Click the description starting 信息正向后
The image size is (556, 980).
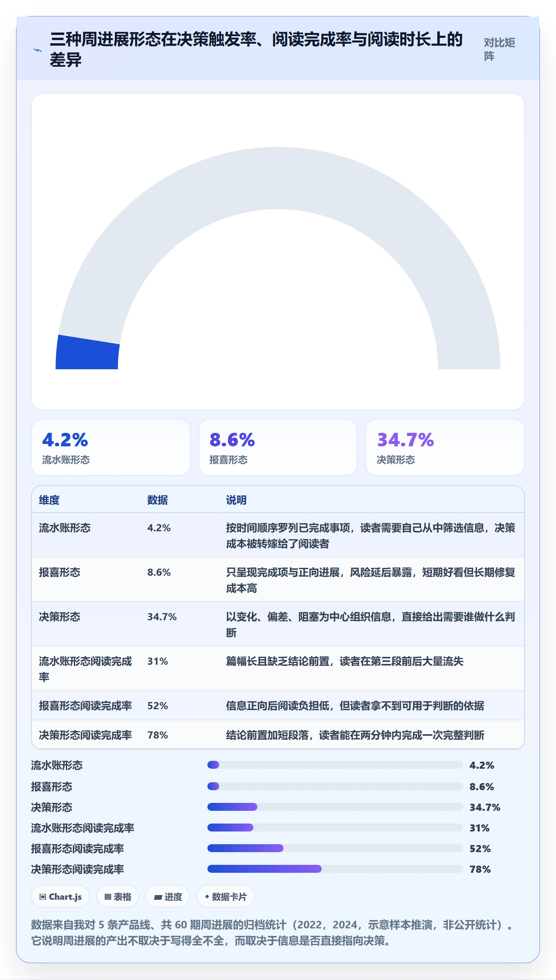point(355,706)
